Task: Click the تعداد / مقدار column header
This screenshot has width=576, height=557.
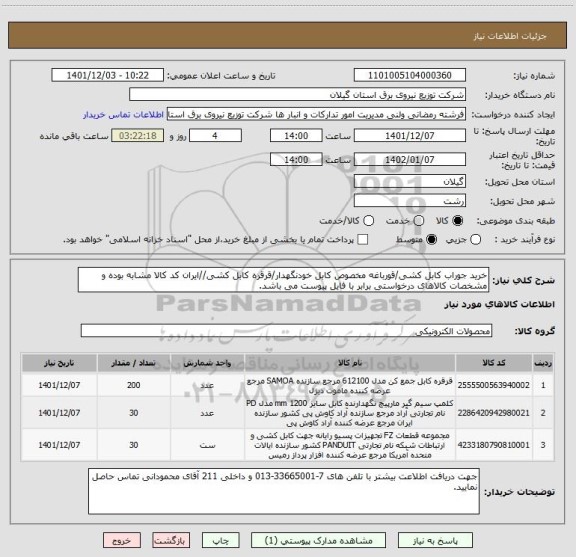Action: point(134,363)
